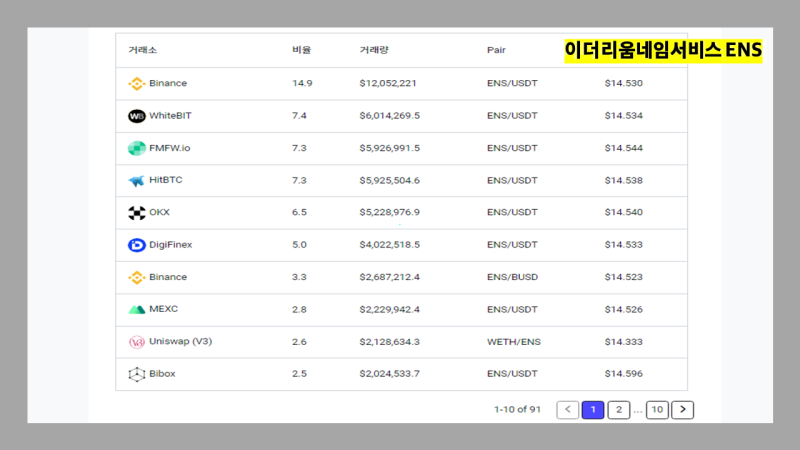This screenshot has height=450, width=800.
Task: Click price $14.526 in MEXC row
Action: (623, 310)
